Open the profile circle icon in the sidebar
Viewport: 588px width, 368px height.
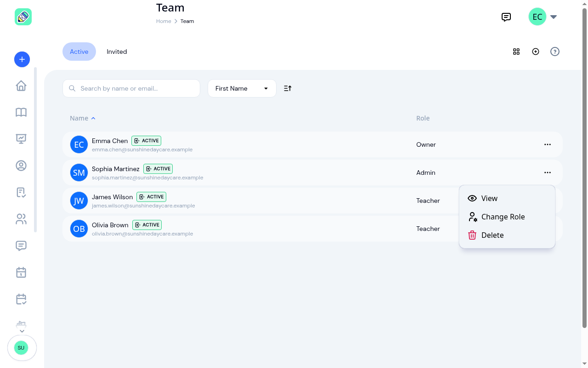[21, 166]
